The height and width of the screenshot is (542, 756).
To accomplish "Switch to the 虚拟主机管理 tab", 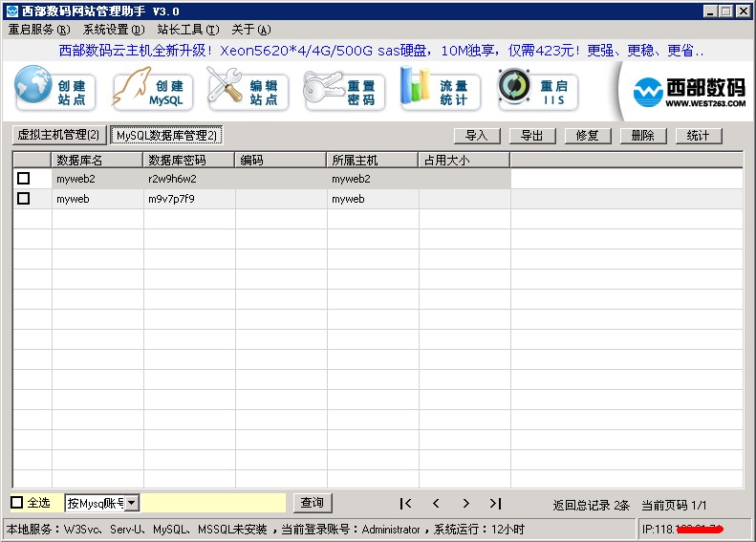I will pyautogui.click(x=58, y=135).
